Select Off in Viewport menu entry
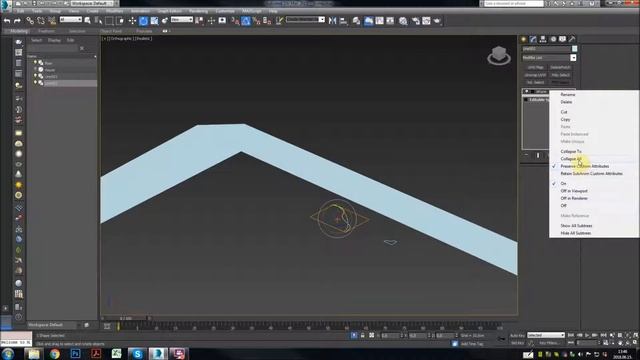This screenshot has width=640, height=360. pos(574,191)
